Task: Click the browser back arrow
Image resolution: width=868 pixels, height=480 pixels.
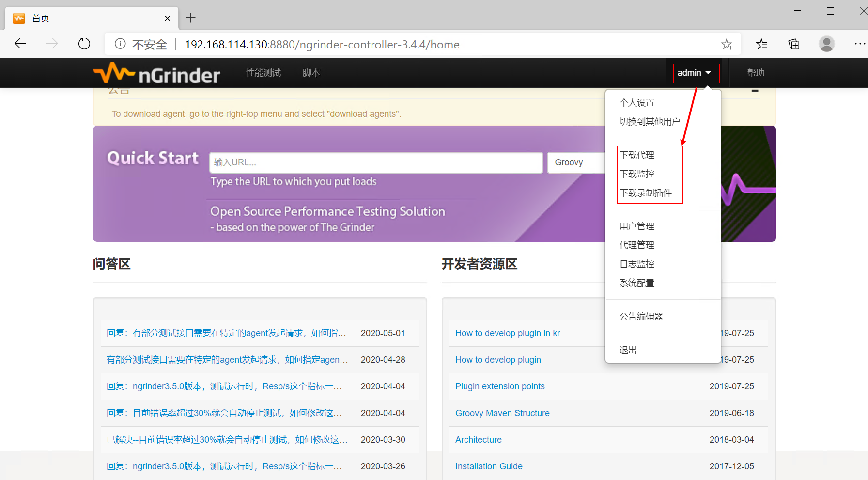Action: (20, 44)
